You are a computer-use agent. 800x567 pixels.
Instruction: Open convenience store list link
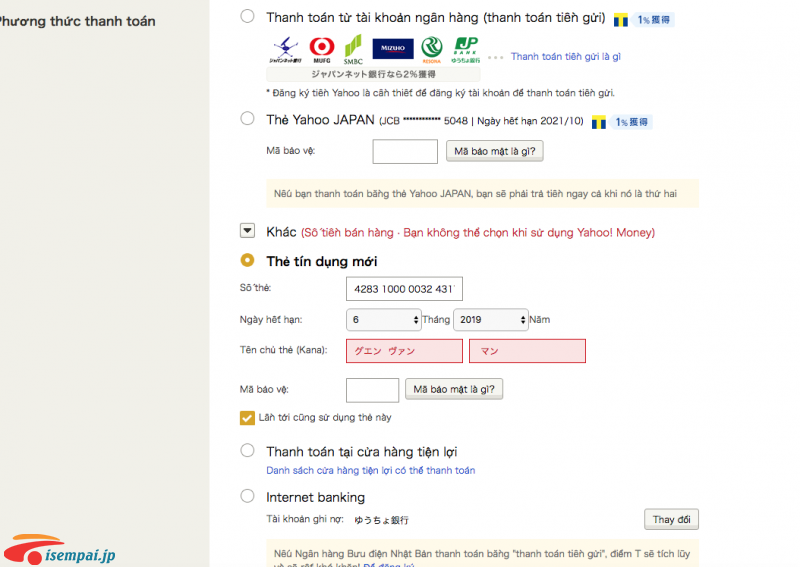[x=370, y=470]
